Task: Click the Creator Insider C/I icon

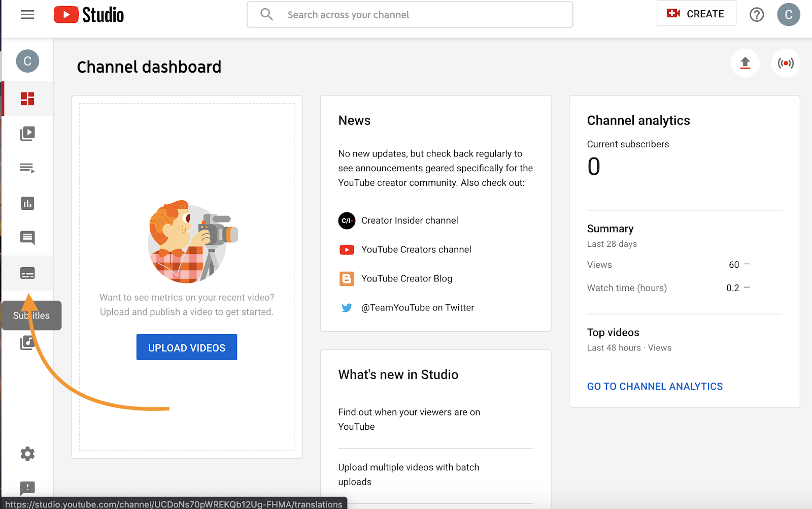Action: click(x=347, y=220)
